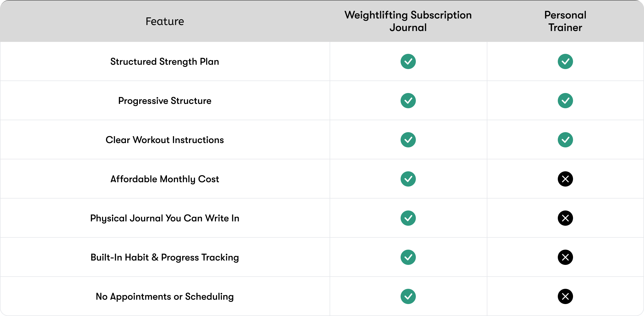Image resolution: width=644 pixels, height=316 pixels.
Task: Click the Personal Trainer X for Physical Journal row
Action: pos(565,218)
